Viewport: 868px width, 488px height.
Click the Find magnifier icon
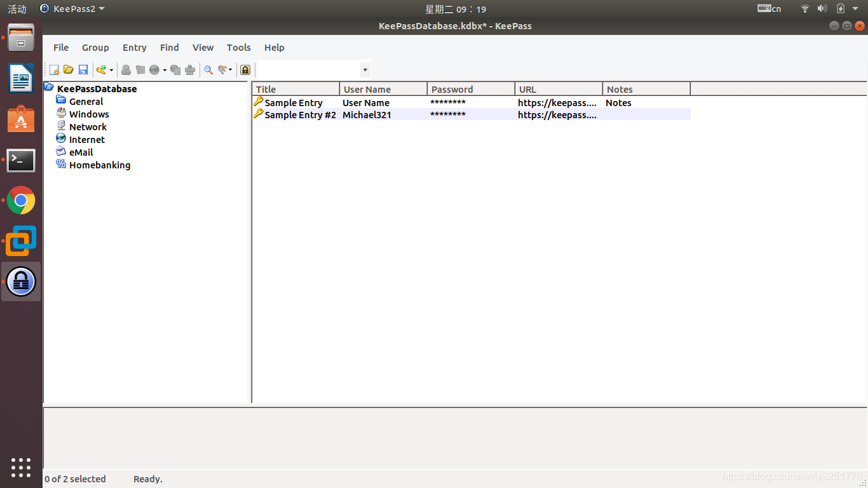[208, 70]
